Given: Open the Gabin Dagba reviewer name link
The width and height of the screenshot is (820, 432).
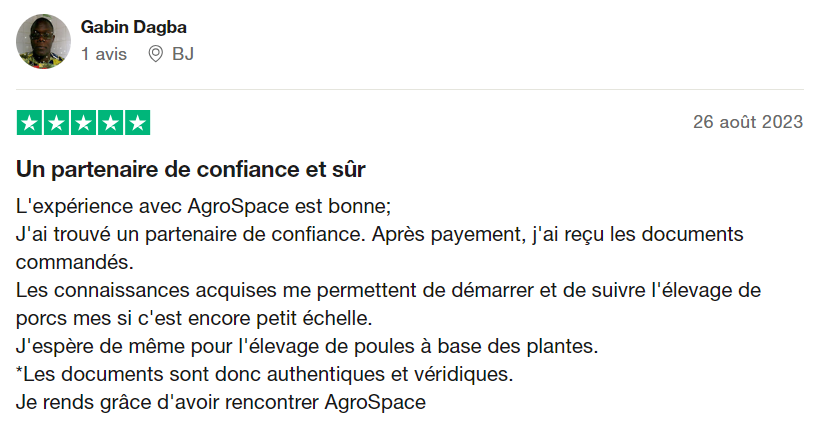Looking at the screenshot, I should (133, 27).
